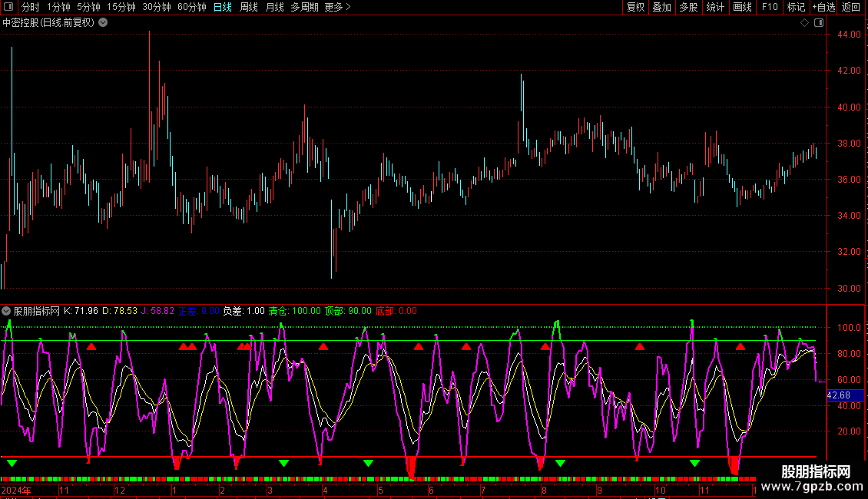Screen dimensions: 868x499
Task: Click the 2024年 label on the timeline
Action: 16,490
